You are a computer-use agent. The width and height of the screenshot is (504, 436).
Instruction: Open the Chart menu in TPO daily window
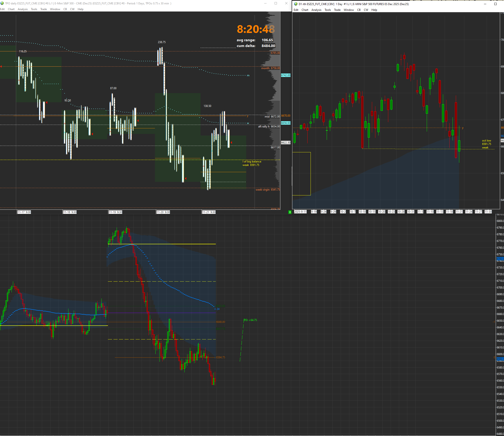coord(11,9)
